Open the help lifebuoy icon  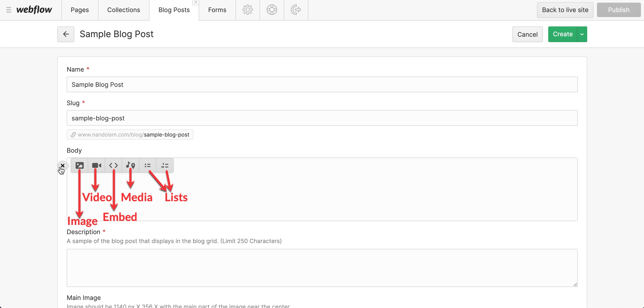click(271, 10)
